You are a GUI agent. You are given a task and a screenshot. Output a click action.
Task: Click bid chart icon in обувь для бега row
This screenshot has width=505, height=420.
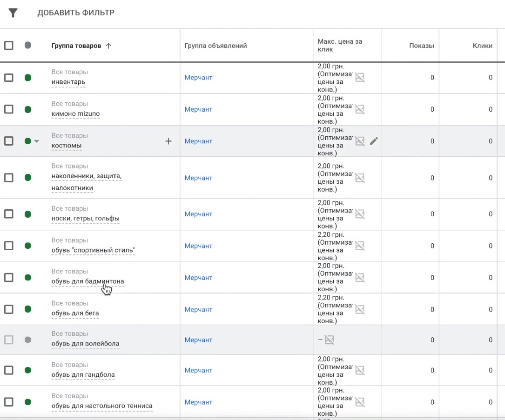coord(360,309)
